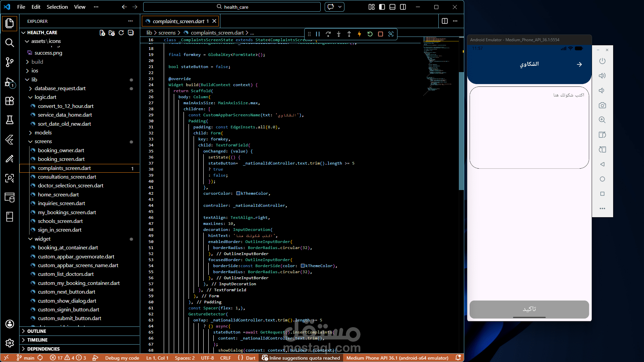Image resolution: width=644 pixels, height=362 pixels.
Task: Click the complaint text field in emulator
Action: pos(529,127)
